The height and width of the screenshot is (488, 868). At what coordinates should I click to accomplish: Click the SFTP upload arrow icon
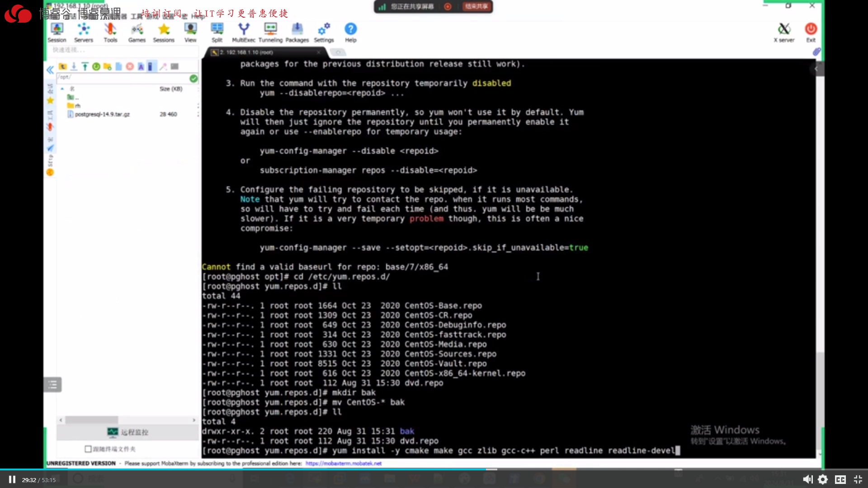click(x=85, y=66)
